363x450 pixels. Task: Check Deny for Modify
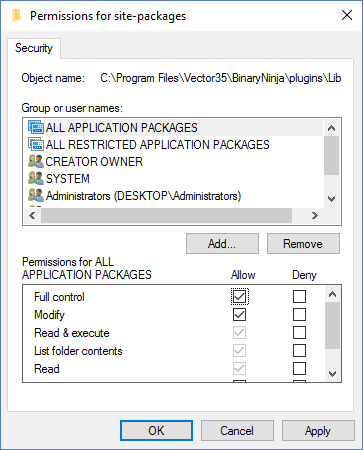click(299, 314)
